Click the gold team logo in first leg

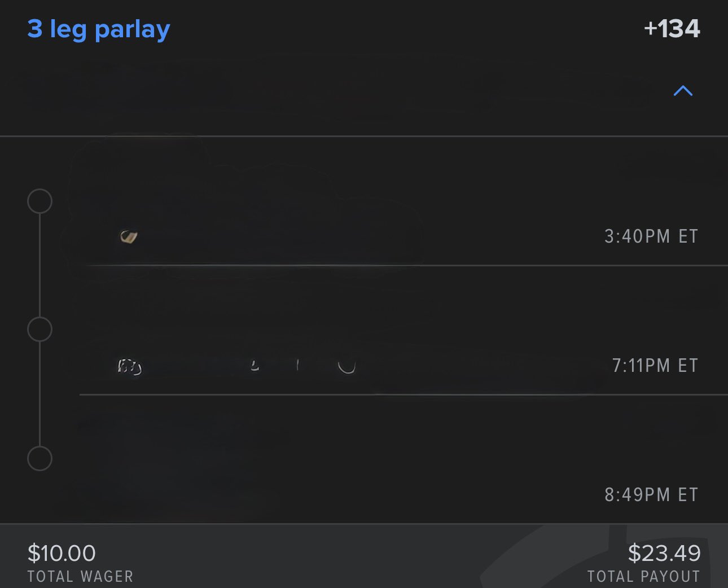[x=129, y=237]
